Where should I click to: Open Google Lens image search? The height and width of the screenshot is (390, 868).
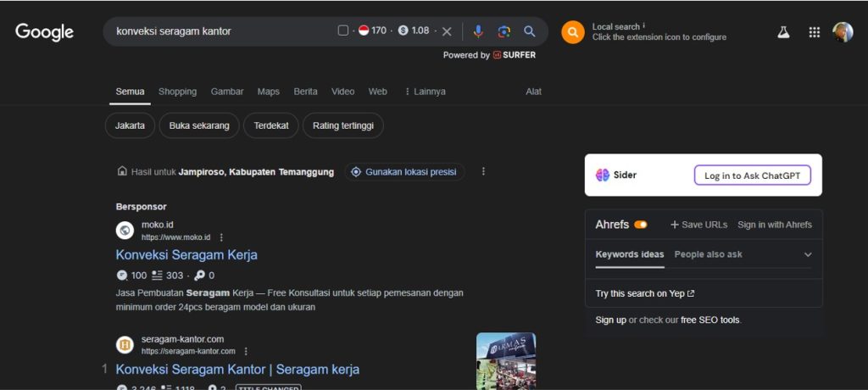coord(504,31)
